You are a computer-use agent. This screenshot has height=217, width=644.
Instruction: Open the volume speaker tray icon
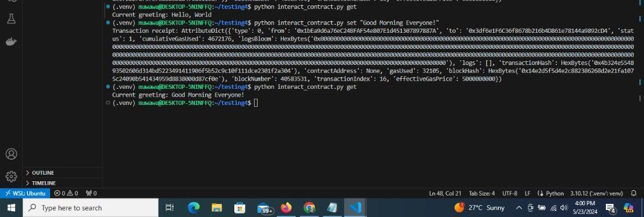564,207
